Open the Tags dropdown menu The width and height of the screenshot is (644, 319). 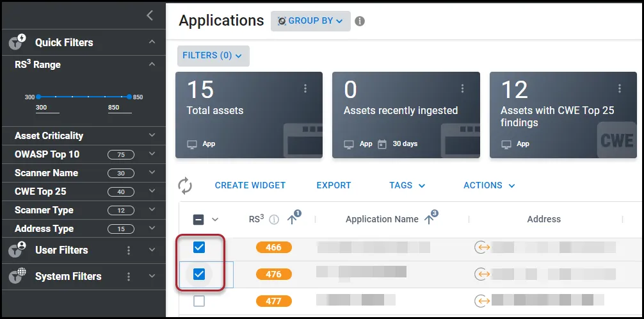(x=407, y=185)
